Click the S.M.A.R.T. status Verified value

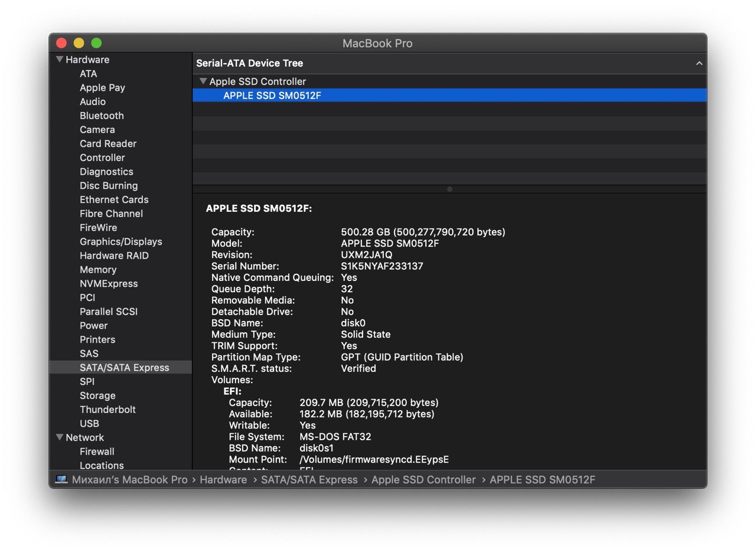(x=359, y=368)
